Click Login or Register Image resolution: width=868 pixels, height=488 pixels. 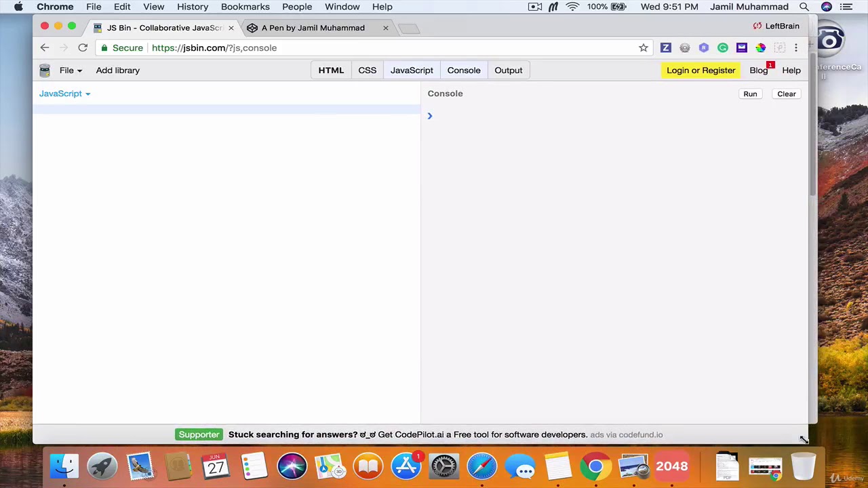point(701,70)
